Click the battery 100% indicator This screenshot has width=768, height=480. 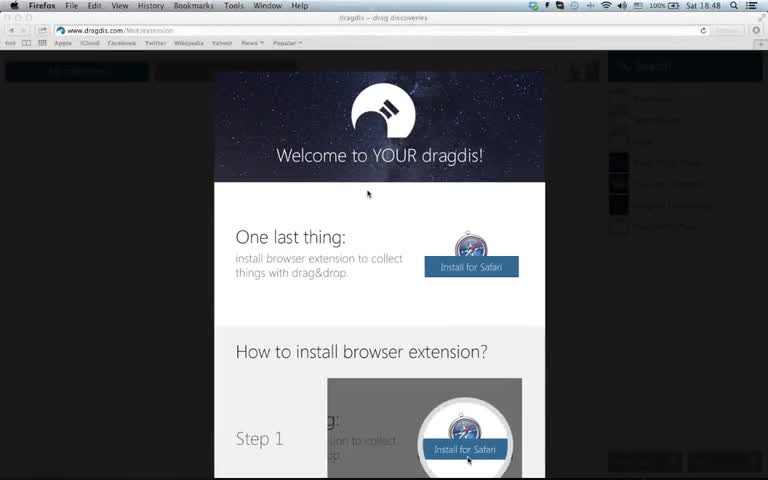(x=664, y=6)
